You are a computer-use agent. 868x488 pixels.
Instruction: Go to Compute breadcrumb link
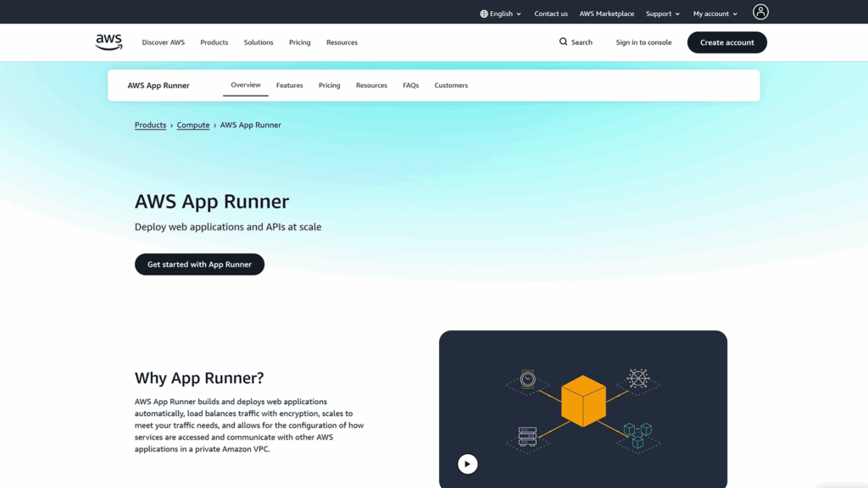pos(193,125)
